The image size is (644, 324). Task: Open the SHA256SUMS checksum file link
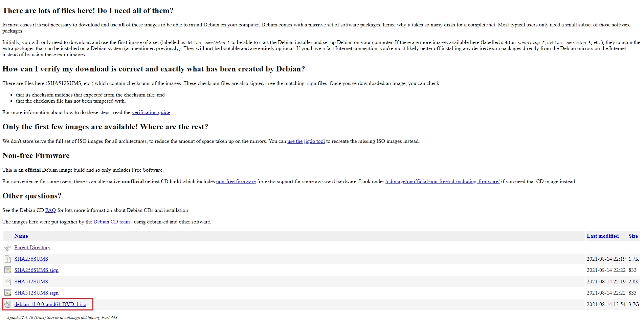(x=31, y=259)
